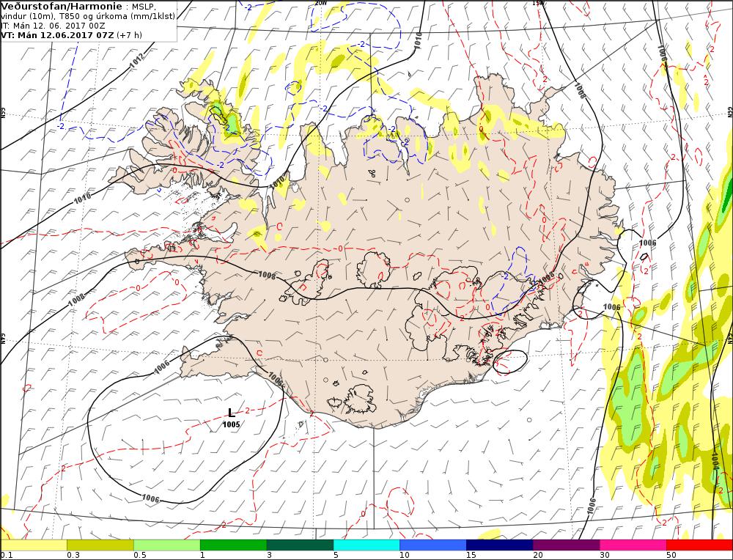733x560 pixels.
Task: Click the '15' legend value
Action: tap(471, 556)
